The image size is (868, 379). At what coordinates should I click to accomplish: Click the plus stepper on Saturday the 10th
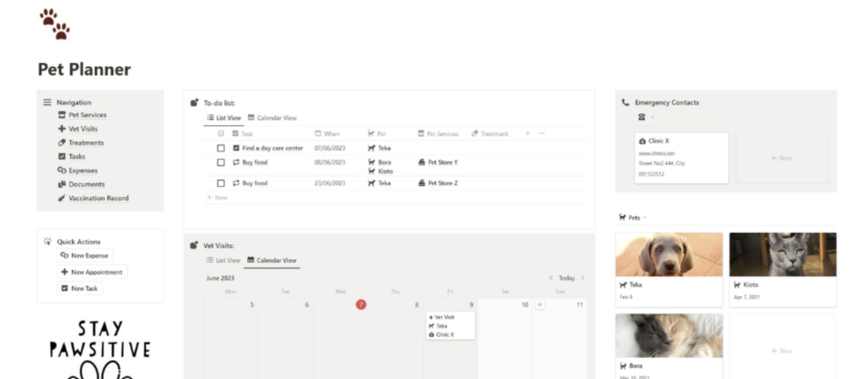pos(540,304)
